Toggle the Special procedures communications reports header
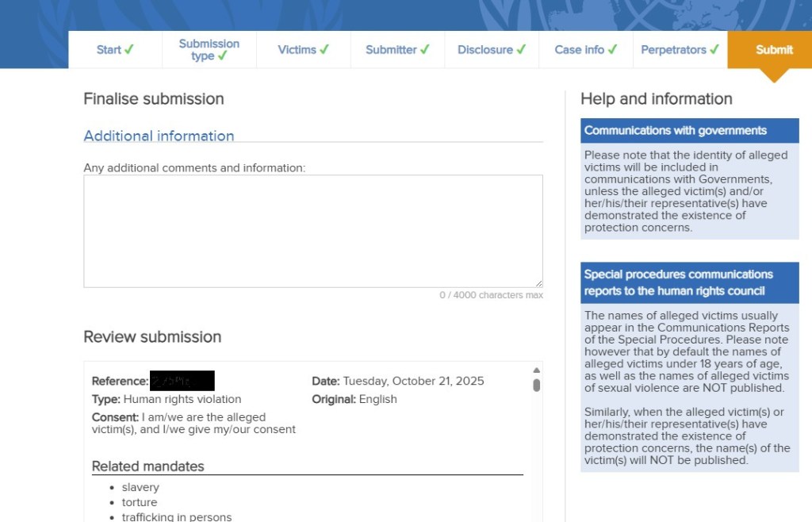 click(x=689, y=282)
